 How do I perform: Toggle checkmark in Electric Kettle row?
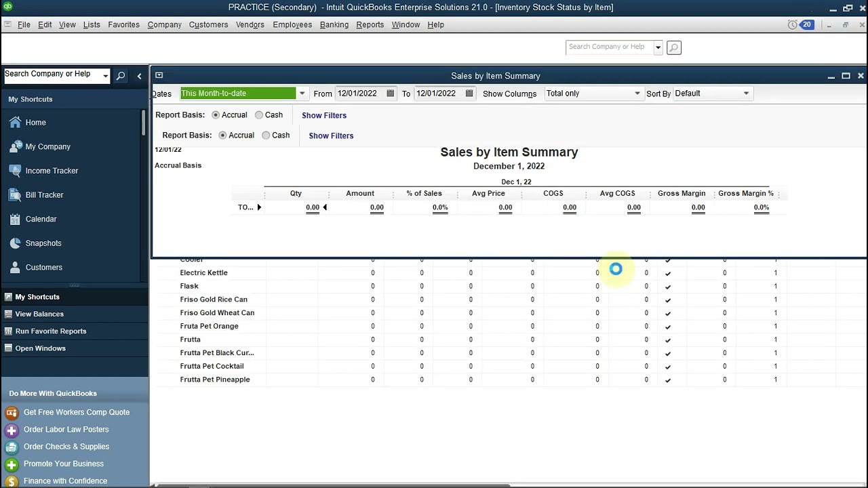(x=668, y=273)
